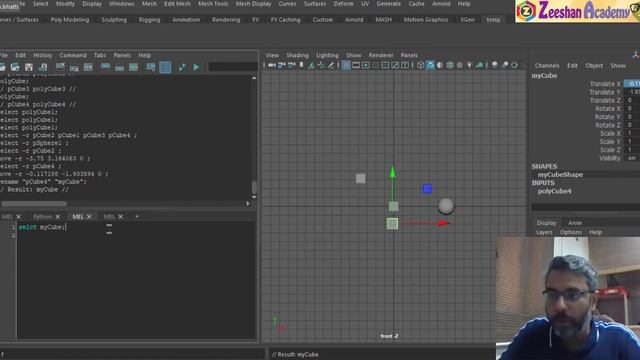This screenshot has height=360, width=640.
Task: Open the Script Editor Command menu
Action: click(73, 55)
